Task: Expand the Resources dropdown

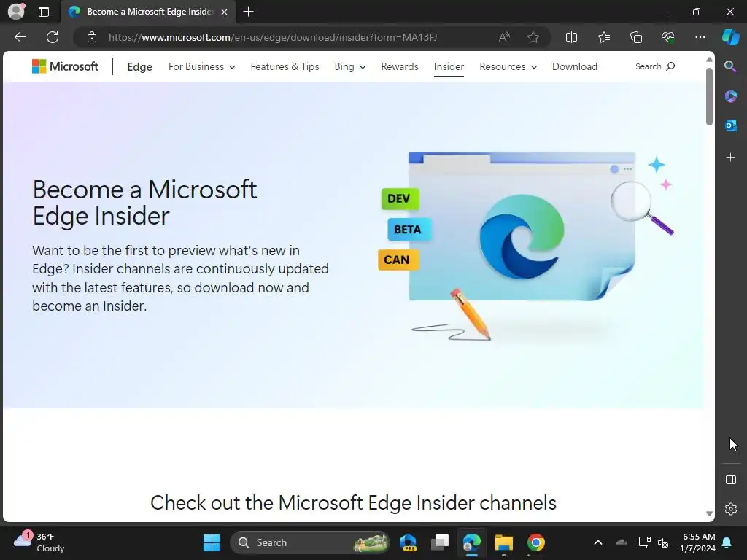Action: click(x=508, y=66)
